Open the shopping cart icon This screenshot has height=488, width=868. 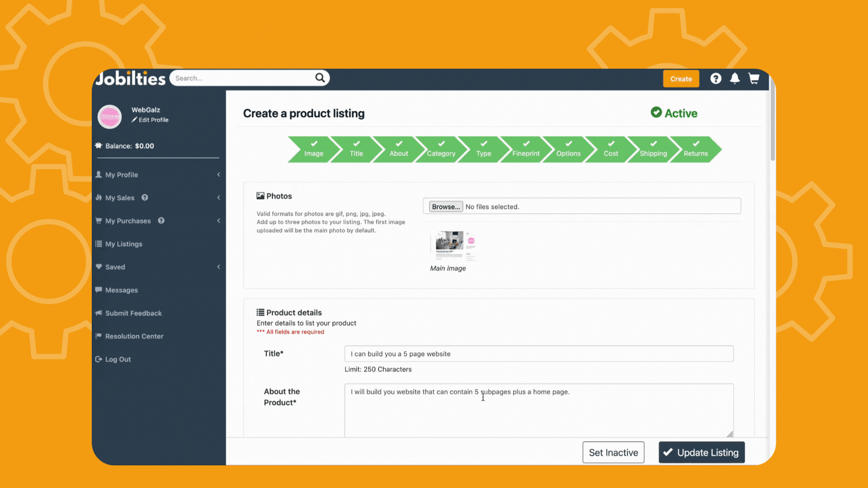(x=754, y=78)
